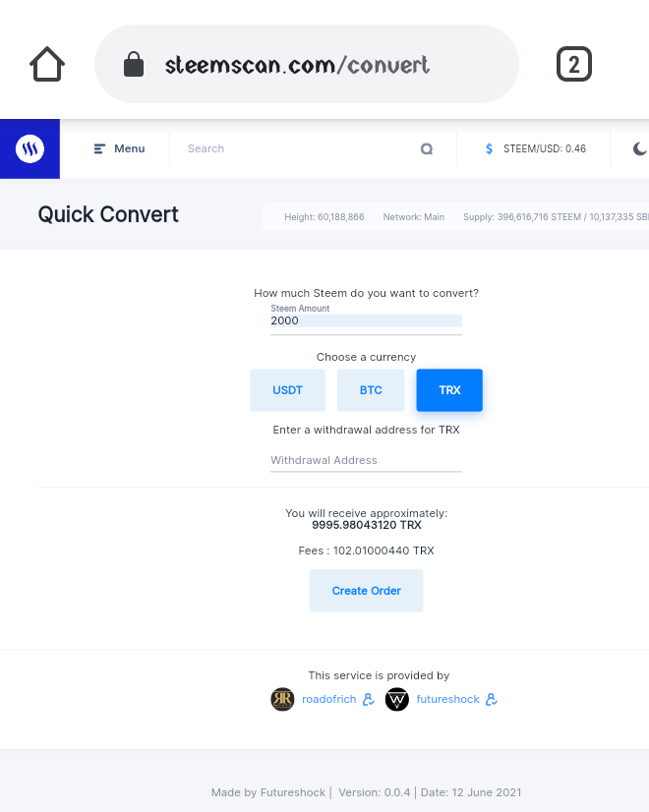The width and height of the screenshot is (649, 812).
Task: Click Date: 12 June 2021 text
Action: [x=471, y=792]
